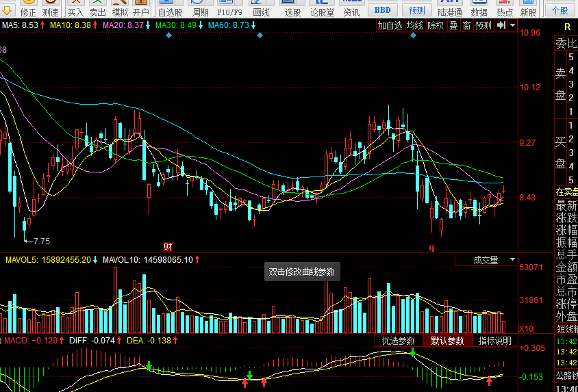This screenshot has height=392, width=578.
Task: Click the 卖出 (sell) toolbar icon
Action: [x=98, y=8]
